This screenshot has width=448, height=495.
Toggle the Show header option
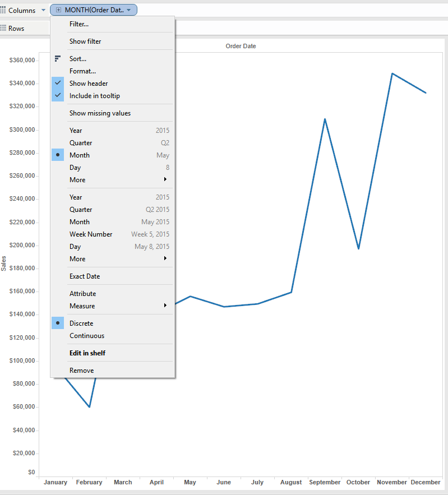(x=112, y=84)
